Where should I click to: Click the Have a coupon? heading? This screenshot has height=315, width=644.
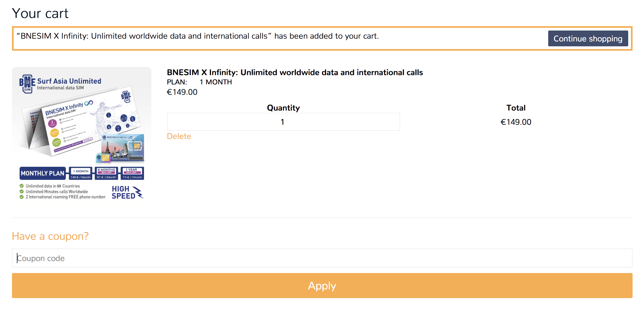point(50,236)
